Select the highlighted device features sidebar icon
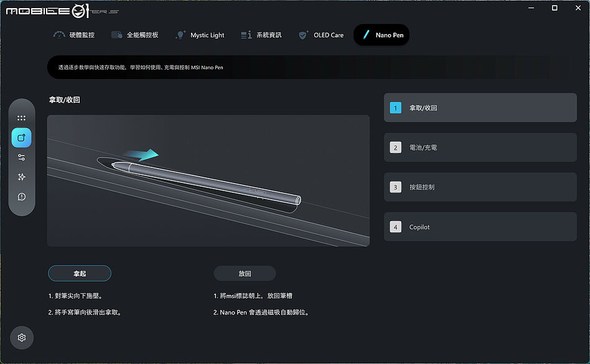Image resolution: width=590 pixels, height=364 pixels. (21, 138)
